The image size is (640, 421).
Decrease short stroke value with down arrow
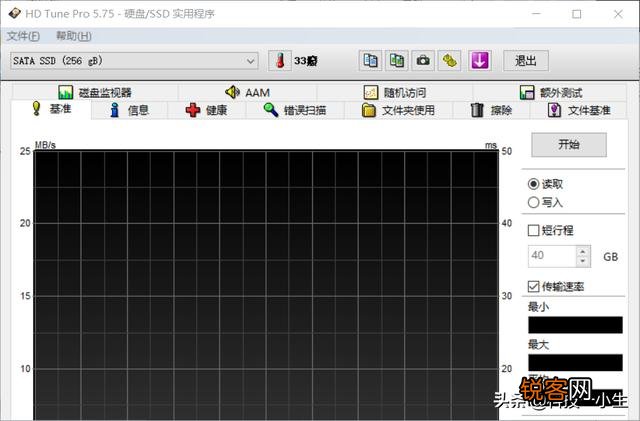(x=583, y=261)
